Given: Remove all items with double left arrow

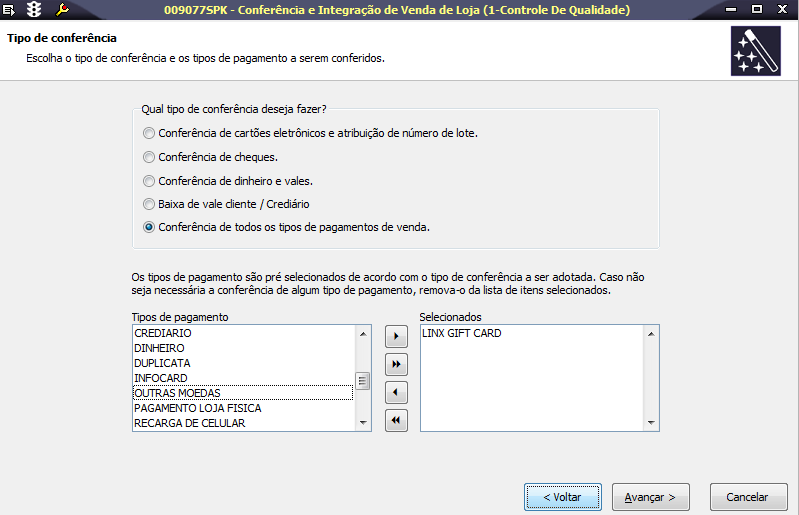Looking at the screenshot, I should [x=397, y=420].
